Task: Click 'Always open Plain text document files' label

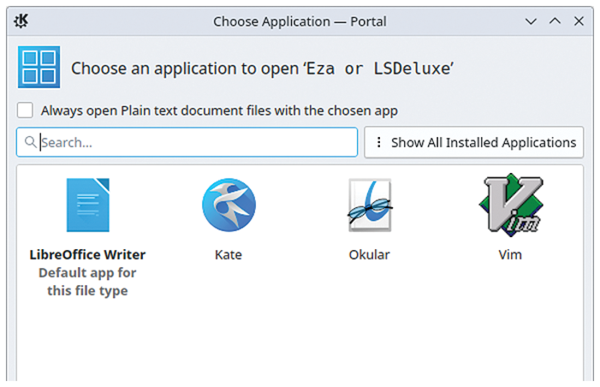Action: [219, 111]
